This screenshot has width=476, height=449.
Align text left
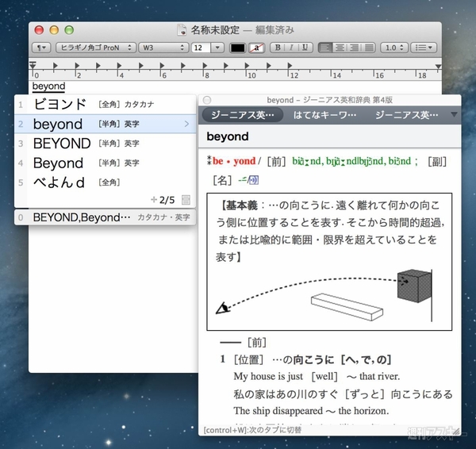(x=325, y=48)
